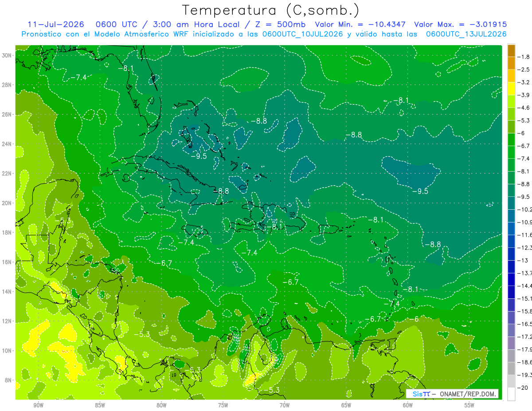Click longitude axis label '60W'
This screenshot has width=532, height=411.
click(408, 405)
